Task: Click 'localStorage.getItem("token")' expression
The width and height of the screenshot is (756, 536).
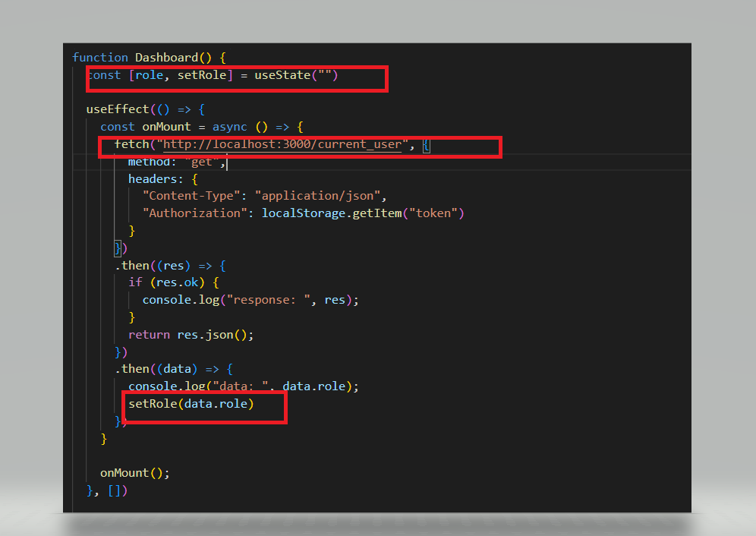Action: click(363, 213)
